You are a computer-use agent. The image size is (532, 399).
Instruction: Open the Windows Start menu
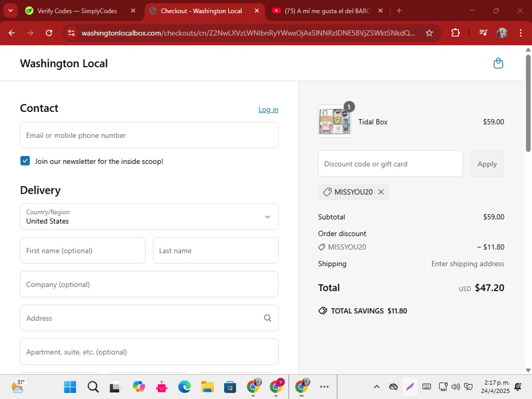(x=70, y=387)
